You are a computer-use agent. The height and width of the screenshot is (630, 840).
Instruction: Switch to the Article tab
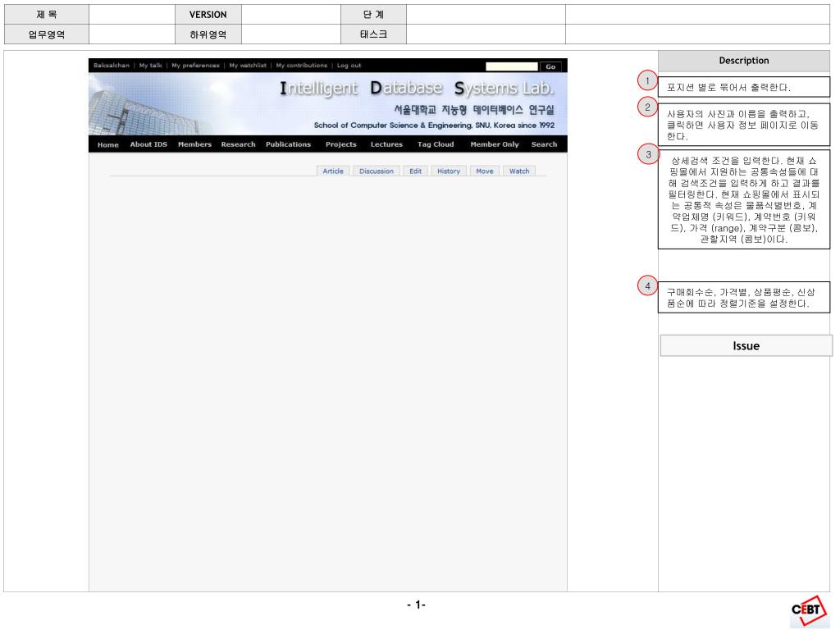click(333, 171)
